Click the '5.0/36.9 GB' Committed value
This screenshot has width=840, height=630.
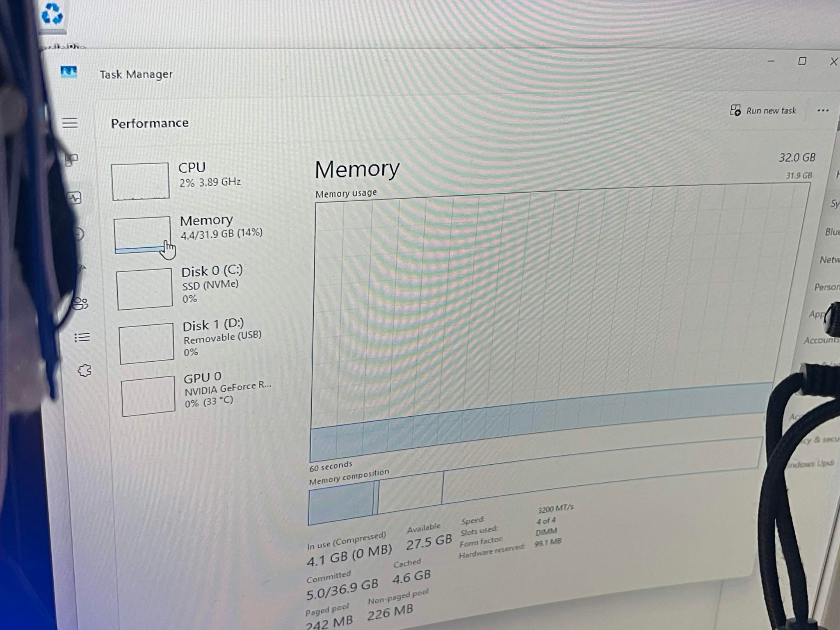342,590
